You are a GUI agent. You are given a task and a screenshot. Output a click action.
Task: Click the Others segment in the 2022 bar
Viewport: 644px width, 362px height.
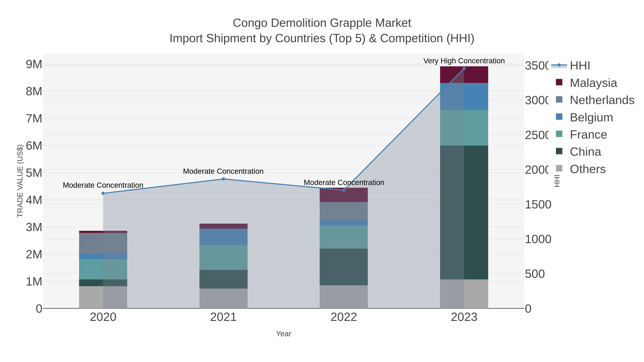tap(344, 297)
